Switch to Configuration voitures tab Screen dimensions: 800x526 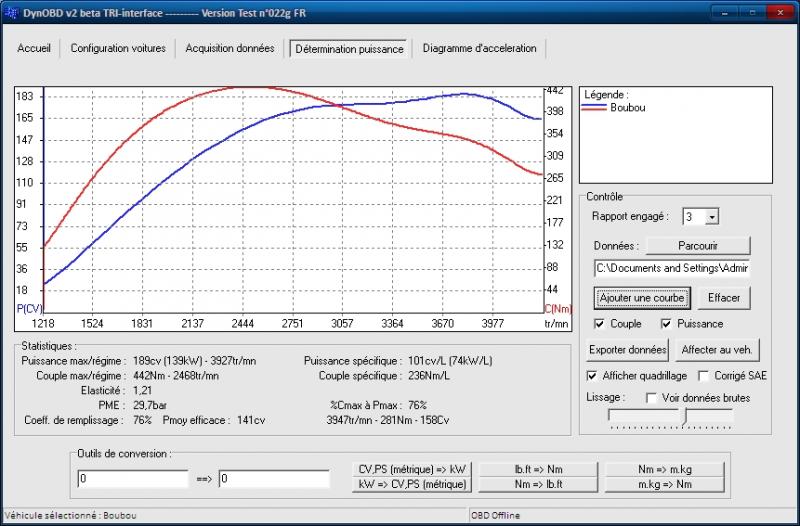118,48
